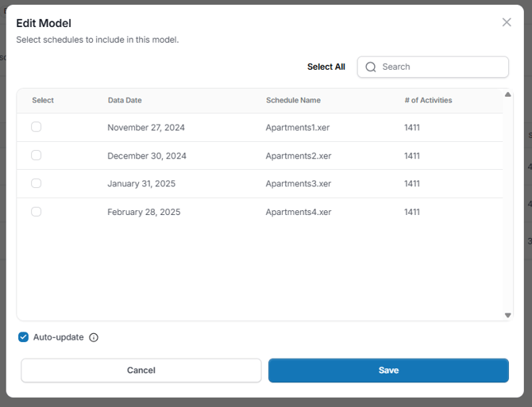Click the Select column header
532x407 pixels.
[43, 100]
